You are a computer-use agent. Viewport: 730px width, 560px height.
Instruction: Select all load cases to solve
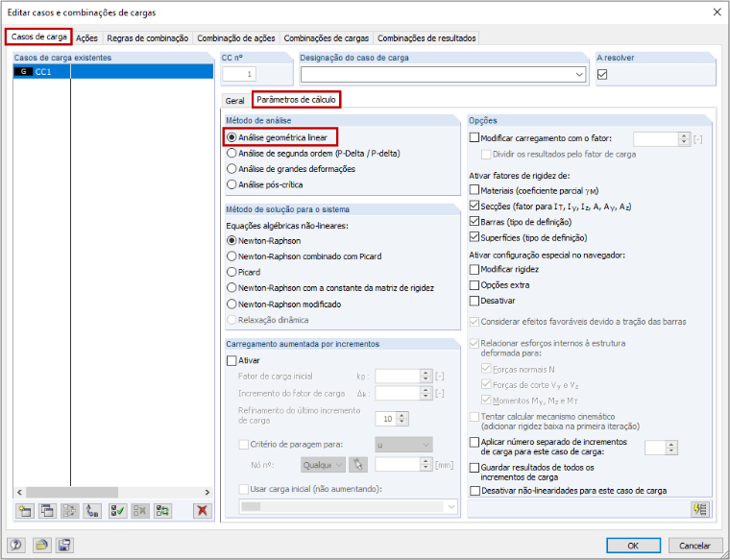[117, 511]
